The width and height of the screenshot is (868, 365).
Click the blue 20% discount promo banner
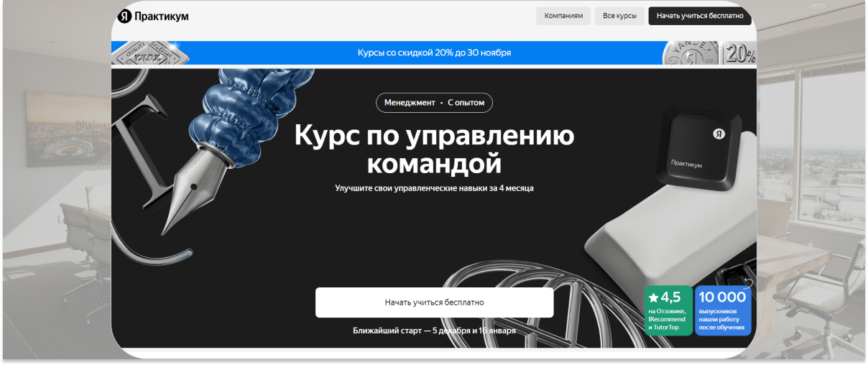pos(434,52)
